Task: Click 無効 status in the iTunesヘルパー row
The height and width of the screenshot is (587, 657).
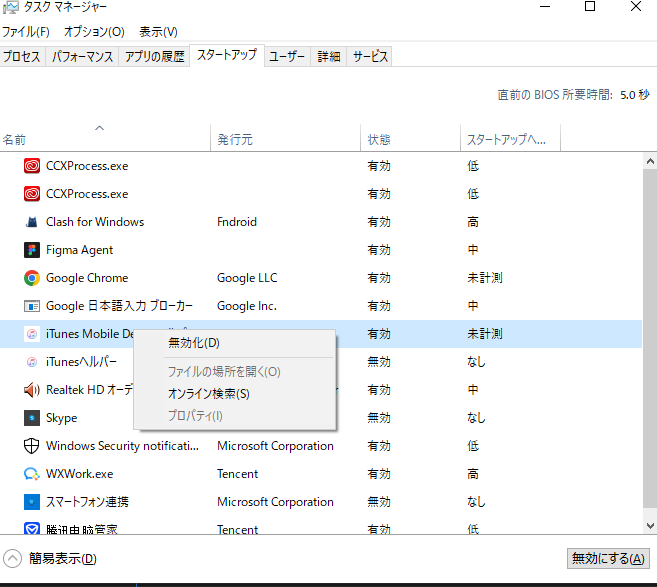Action: [x=379, y=362]
